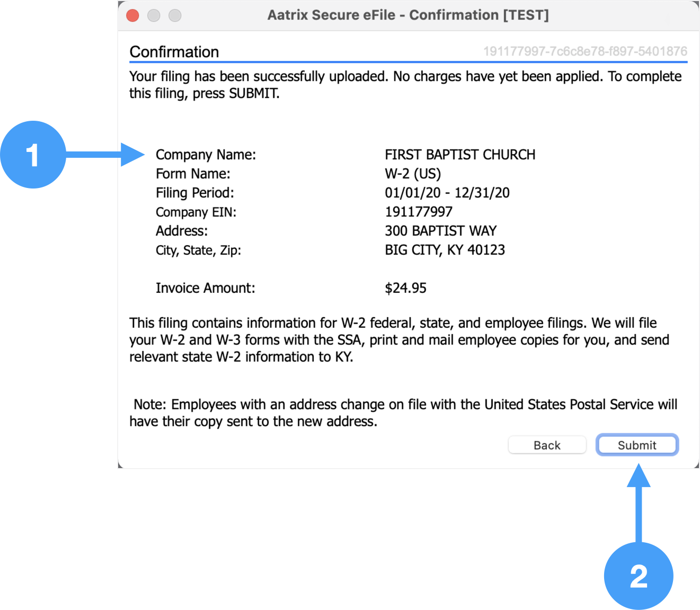Click the Confirmation heading text

pyautogui.click(x=174, y=52)
